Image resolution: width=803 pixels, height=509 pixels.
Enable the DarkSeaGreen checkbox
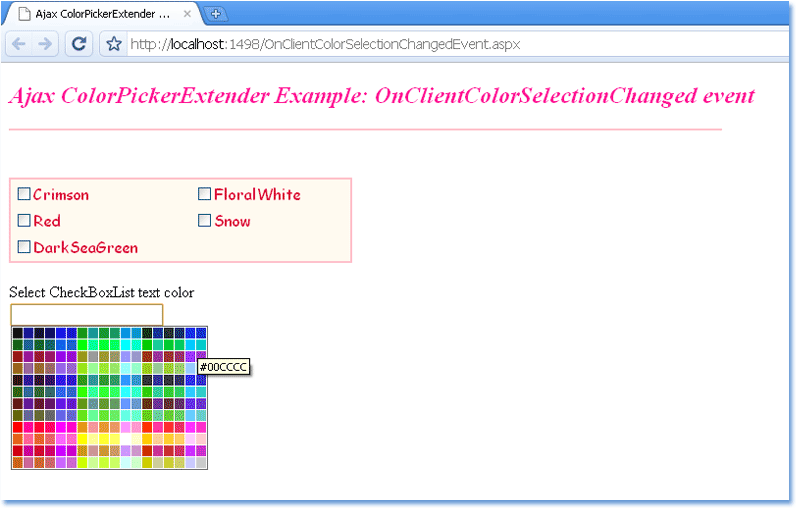pos(24,247)
